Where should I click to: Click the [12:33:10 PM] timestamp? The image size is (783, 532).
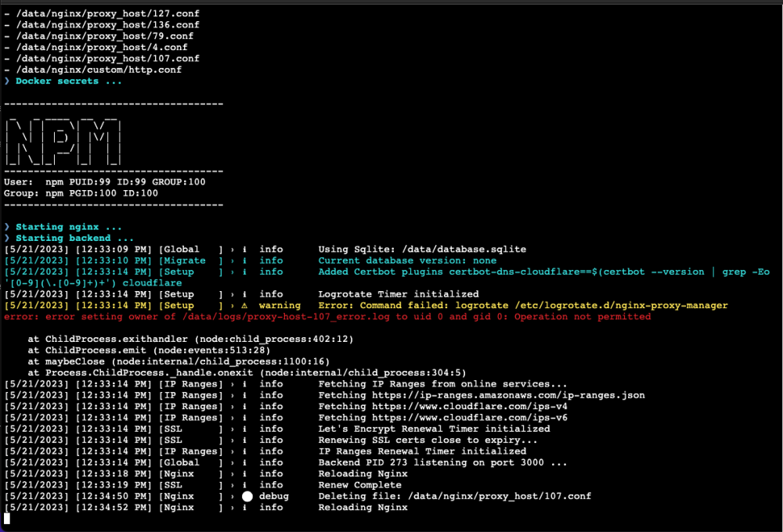point(114,261)
